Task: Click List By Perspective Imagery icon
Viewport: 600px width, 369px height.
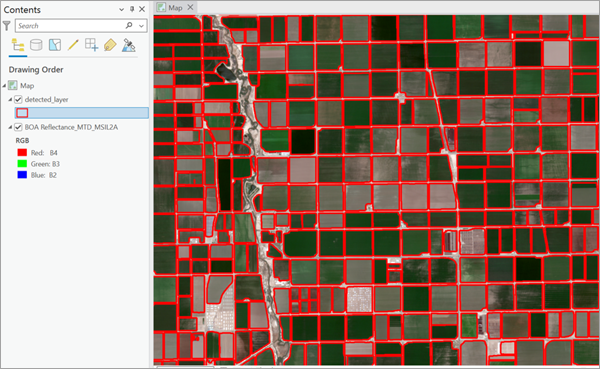Action: (x=129, y=45)
